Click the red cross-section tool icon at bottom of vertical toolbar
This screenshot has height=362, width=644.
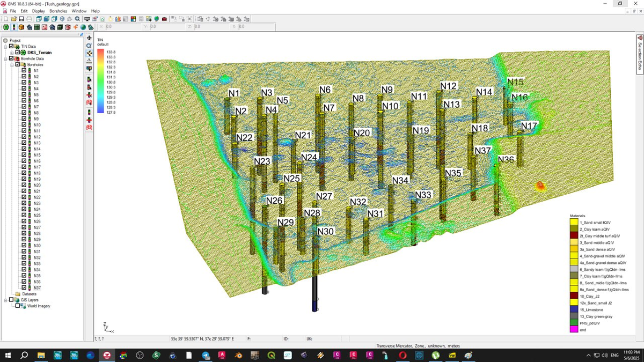click(x=89, y=127)
